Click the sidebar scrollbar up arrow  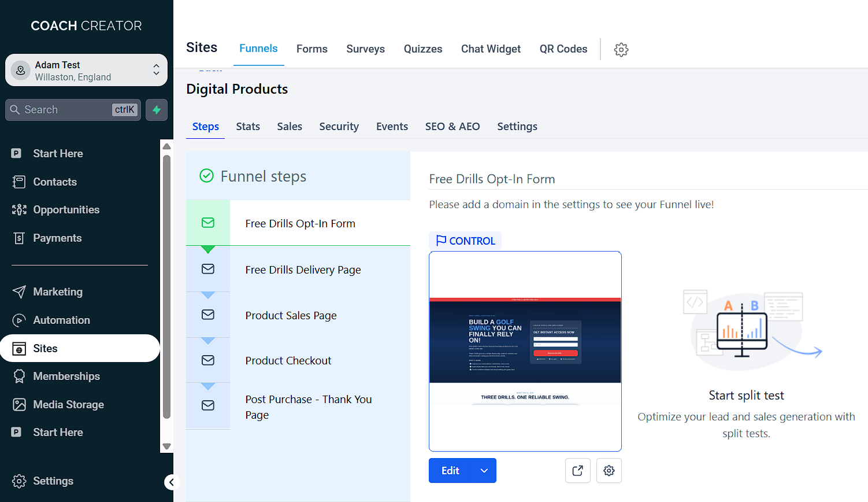166,146
